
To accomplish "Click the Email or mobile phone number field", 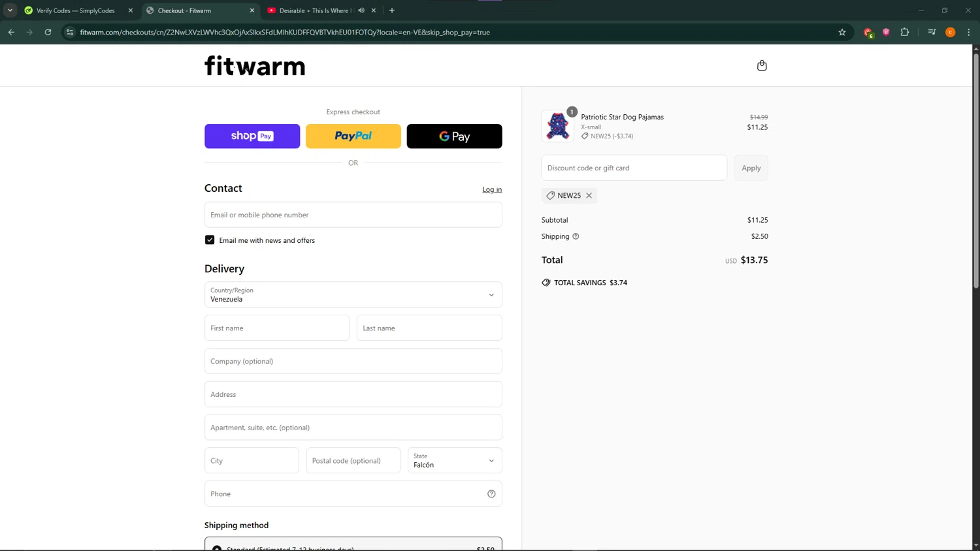I will coord(353,215).
